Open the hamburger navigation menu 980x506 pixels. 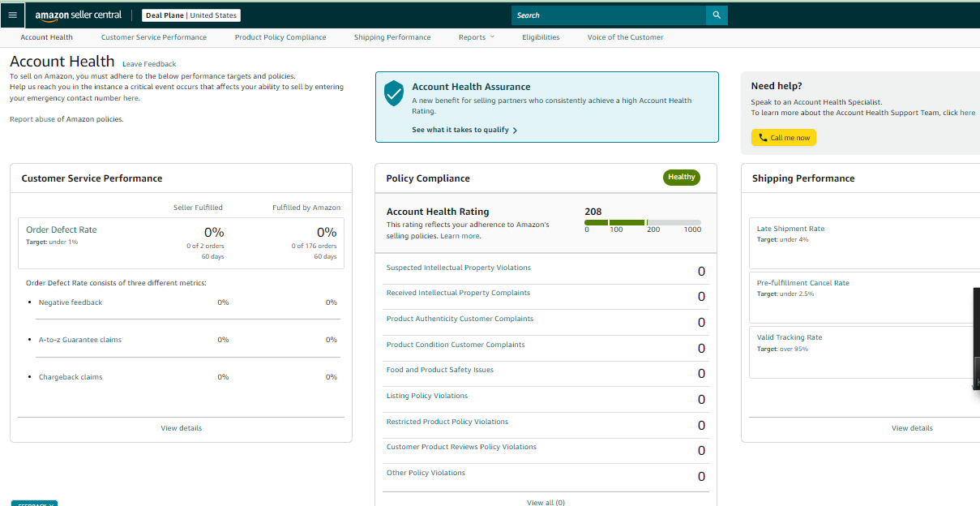[12, 15]
